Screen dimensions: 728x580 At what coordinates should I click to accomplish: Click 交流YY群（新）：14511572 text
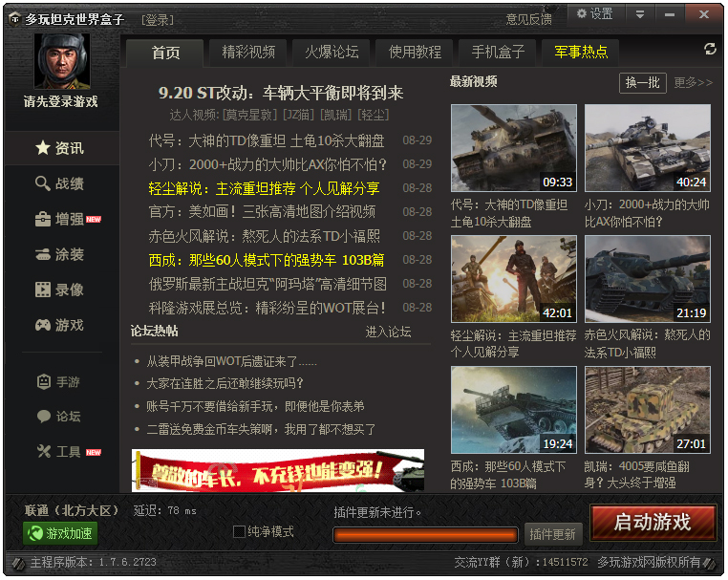[x=521, y=562]
